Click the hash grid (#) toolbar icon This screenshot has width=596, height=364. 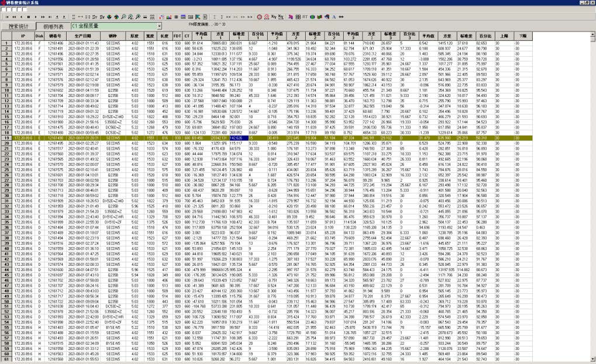click(176, 17)
